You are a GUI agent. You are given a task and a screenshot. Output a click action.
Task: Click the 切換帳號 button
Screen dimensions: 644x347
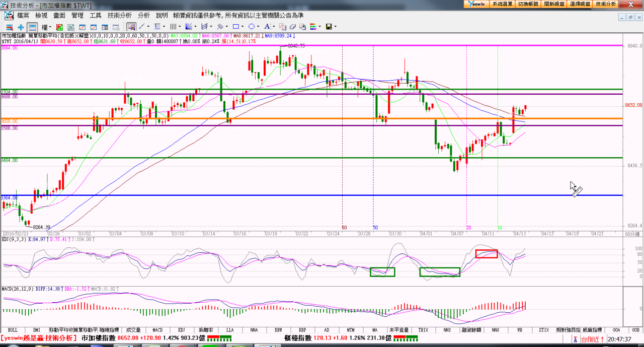pos(528,4)
